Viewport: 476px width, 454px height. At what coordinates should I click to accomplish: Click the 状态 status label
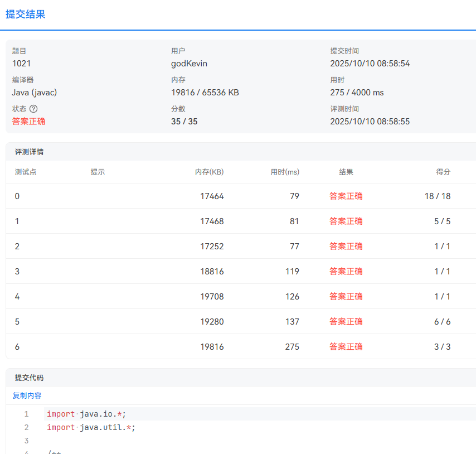click(x=20, y=109)
